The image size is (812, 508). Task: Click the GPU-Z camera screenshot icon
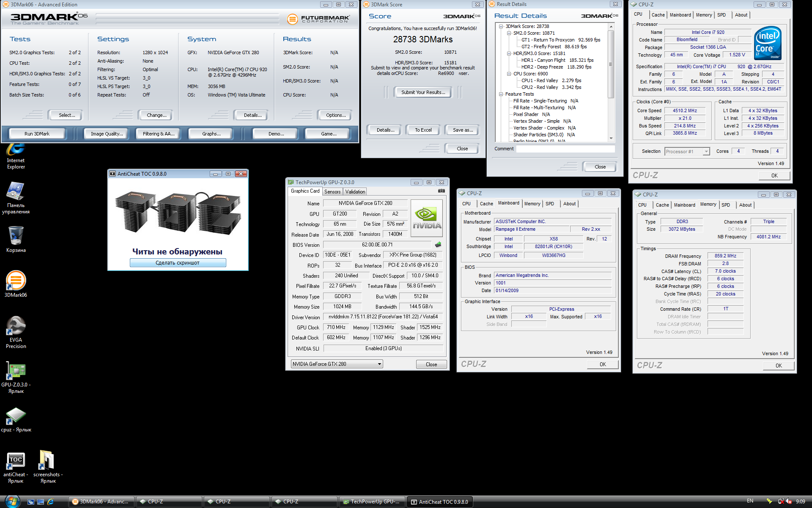click(x=441, y=191)
